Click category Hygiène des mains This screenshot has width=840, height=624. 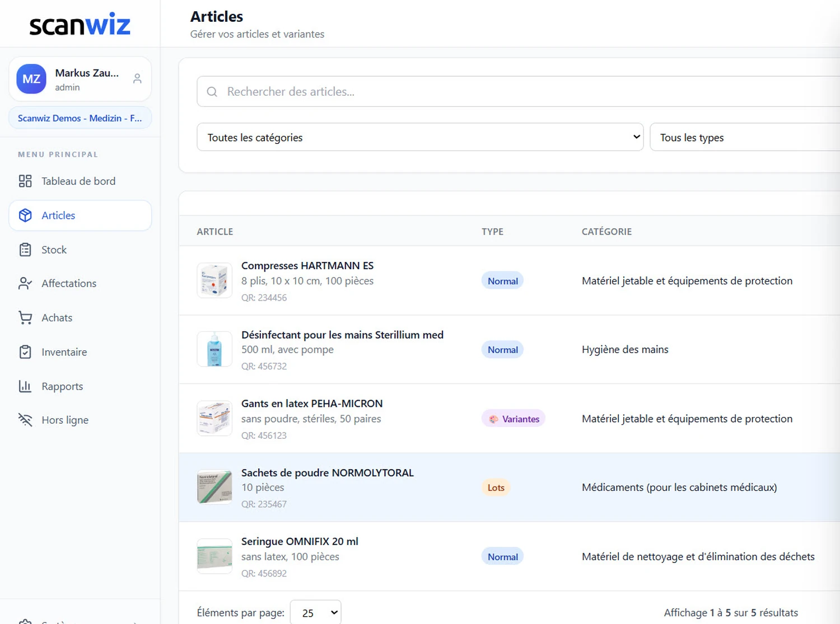[625, 350]
